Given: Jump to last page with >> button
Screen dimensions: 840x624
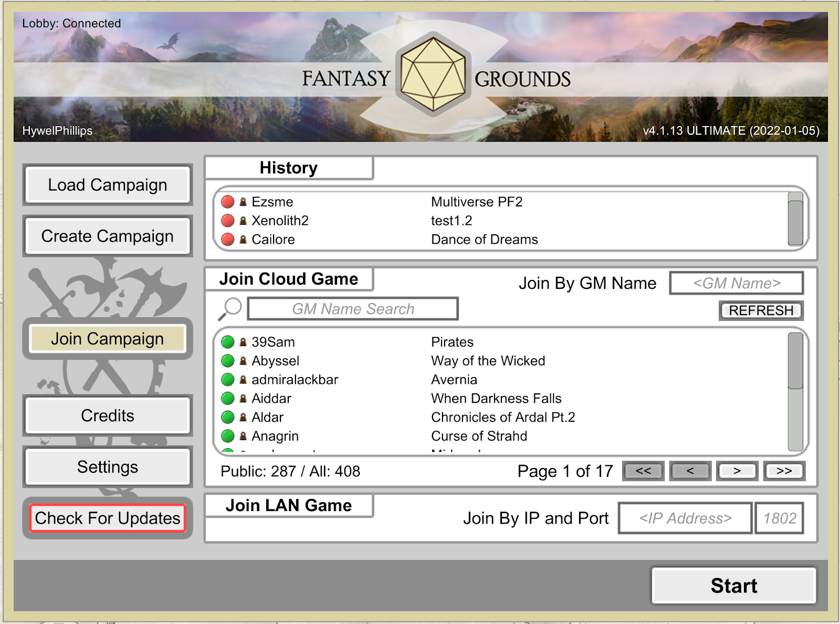Looking at the screenshot, I should 784,471.
